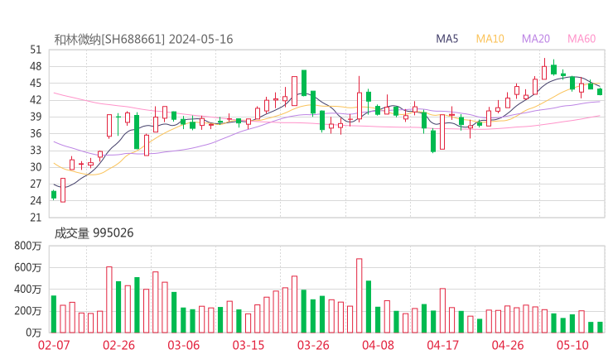Click the 成交量 995026 volume label
The width and height of the screenshot is (613, 364).
[94, 233]
